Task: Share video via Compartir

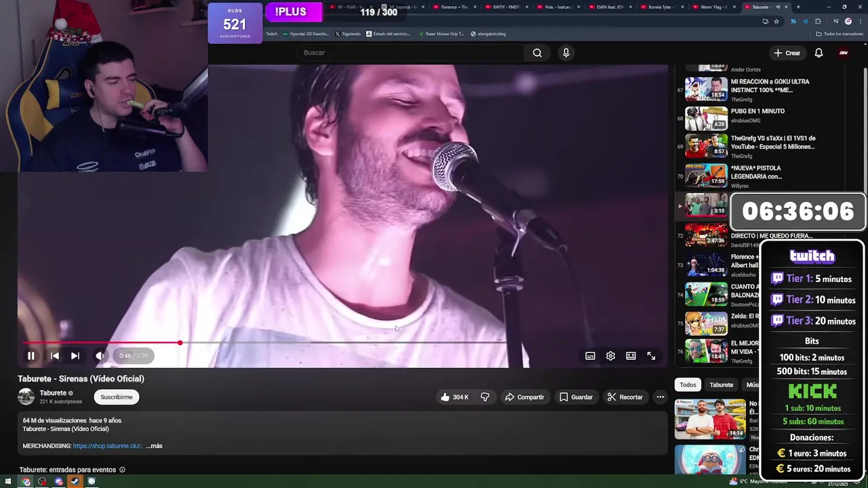Action: click(x=525, y=397)
